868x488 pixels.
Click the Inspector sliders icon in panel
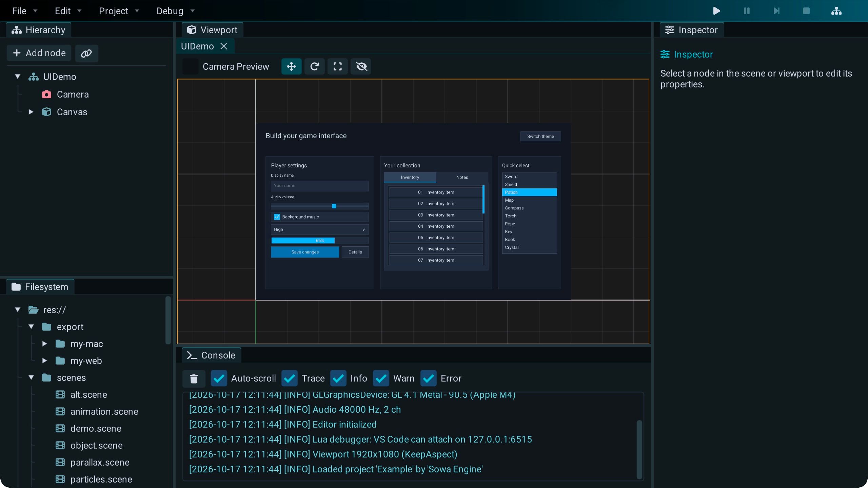pyautogui.click(x=665, y=54)
